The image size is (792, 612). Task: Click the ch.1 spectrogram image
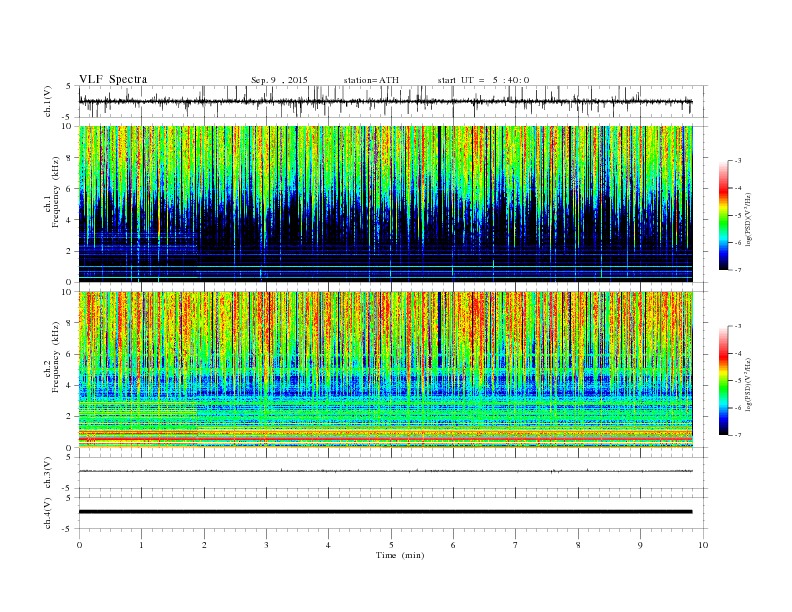pos(386,204)
